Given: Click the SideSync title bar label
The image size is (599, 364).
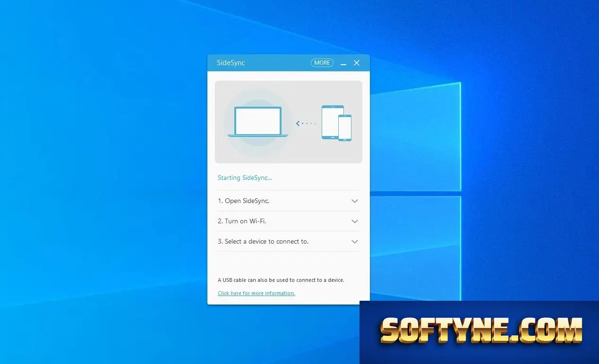Looking at the screenshot, I should [x=231, y=63].
